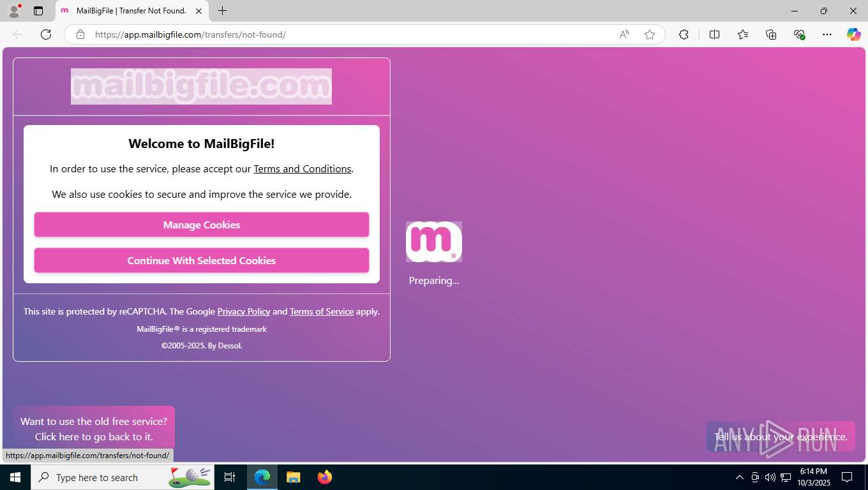868x490 pixels.
Task: Click the Manage Cookies button
Action: (x=202, y=225)
